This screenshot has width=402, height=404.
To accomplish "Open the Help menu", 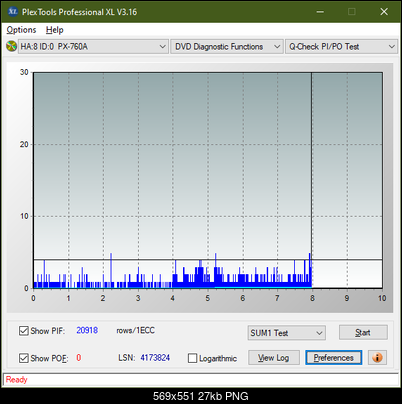I will [54, 30].
